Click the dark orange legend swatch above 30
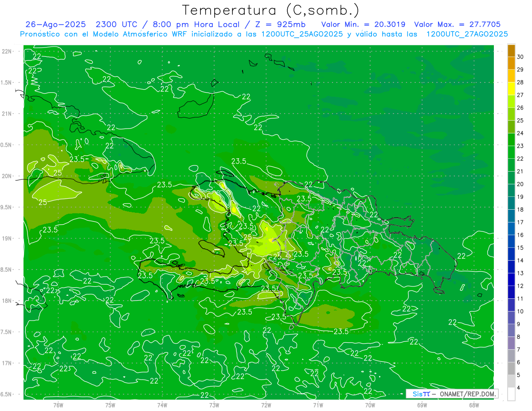This screenshot has height=411, width=532. (511, 51)
